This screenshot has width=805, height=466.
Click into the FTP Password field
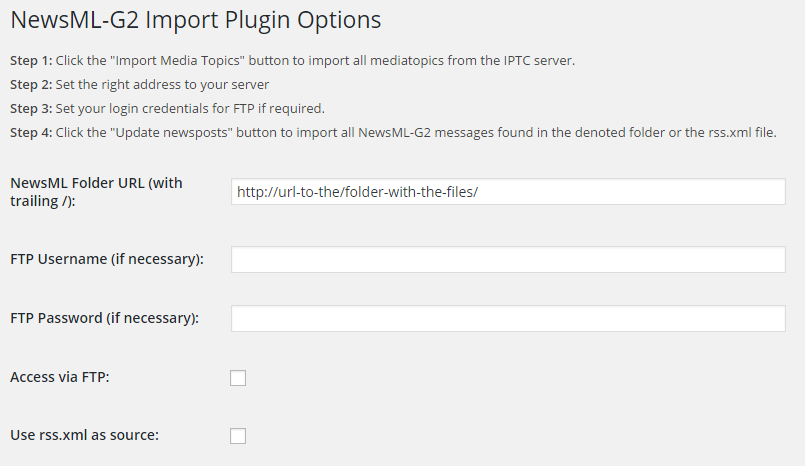pyautogui.click(x=508, y=319)
